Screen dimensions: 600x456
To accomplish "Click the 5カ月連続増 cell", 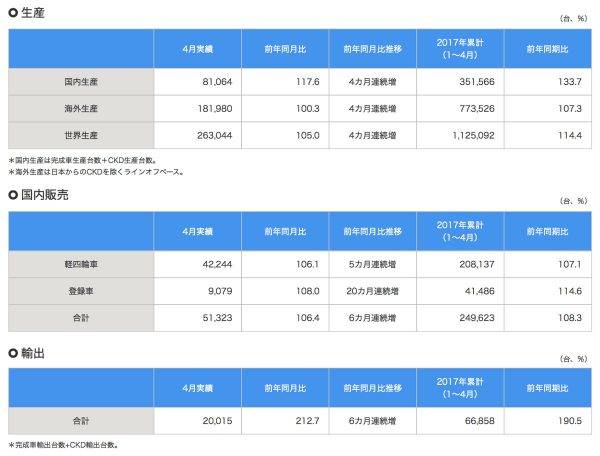I will pos(372,264).
